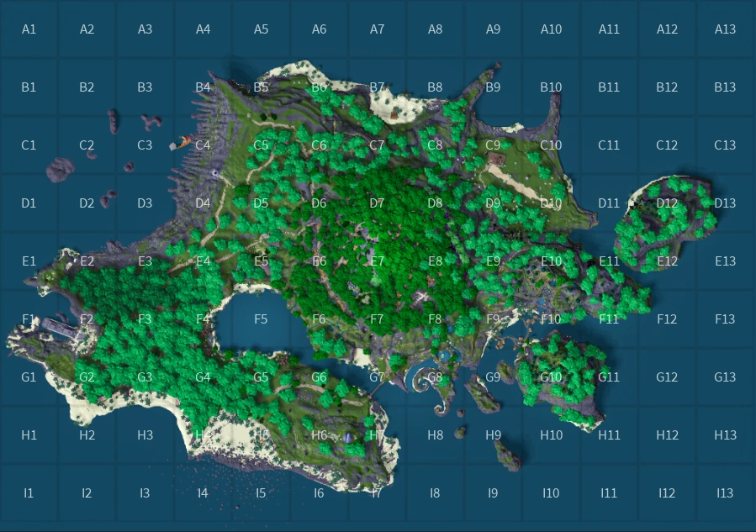Select grid cell E1
This screenshot has width=756, height=532.
(29, 261)
